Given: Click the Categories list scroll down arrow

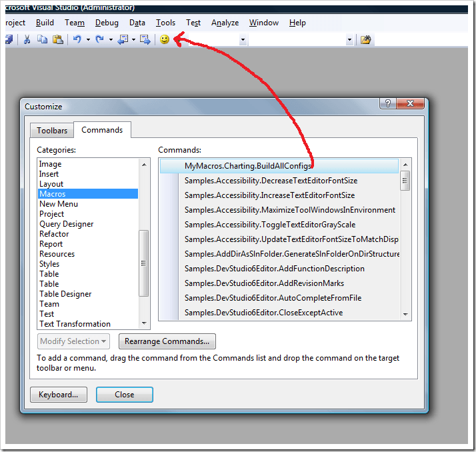Looking at the screenshot, I should pos(144,323).
